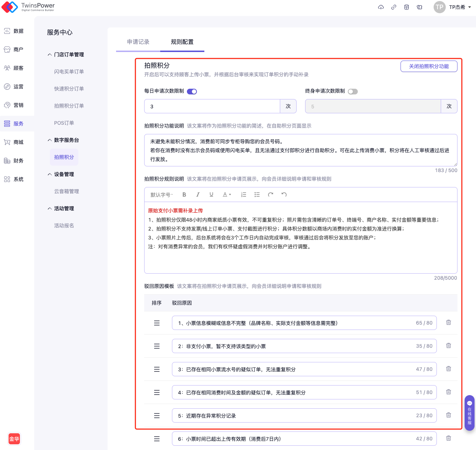Viewport: 476px width, 450px height.
Task: Enable the 终身申请次数限制 switch
Action: [x=352, y=92]
